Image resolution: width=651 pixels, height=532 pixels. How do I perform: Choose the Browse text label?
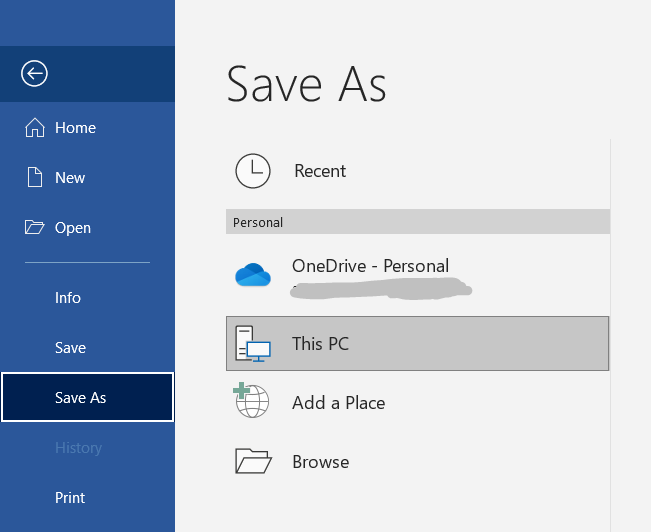click(x=320, y=462)
